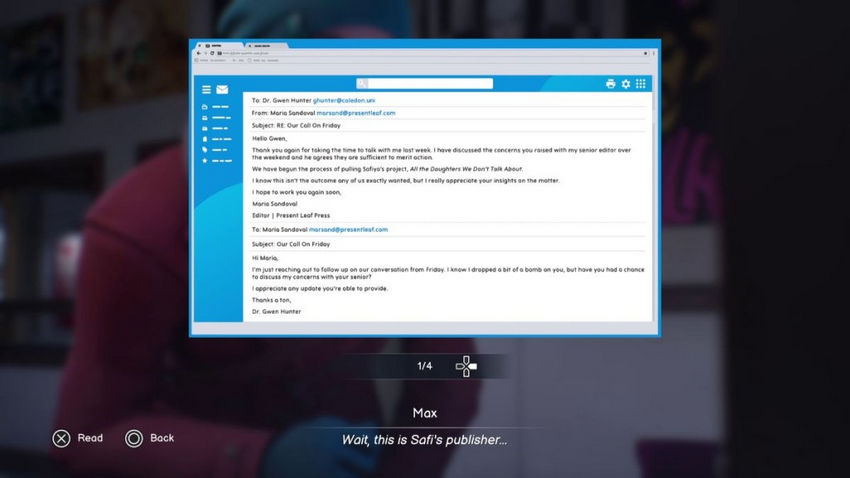The height and width of the screenshot is (478, 850).
Task: Click the hamburger menu icon in mail sidebar
Action: pos(206,89)
